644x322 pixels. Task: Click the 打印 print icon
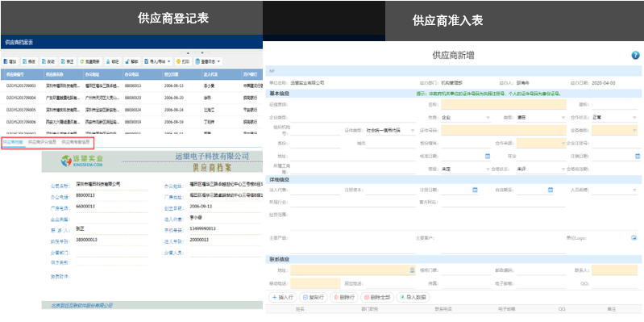[x=178, y=61]
